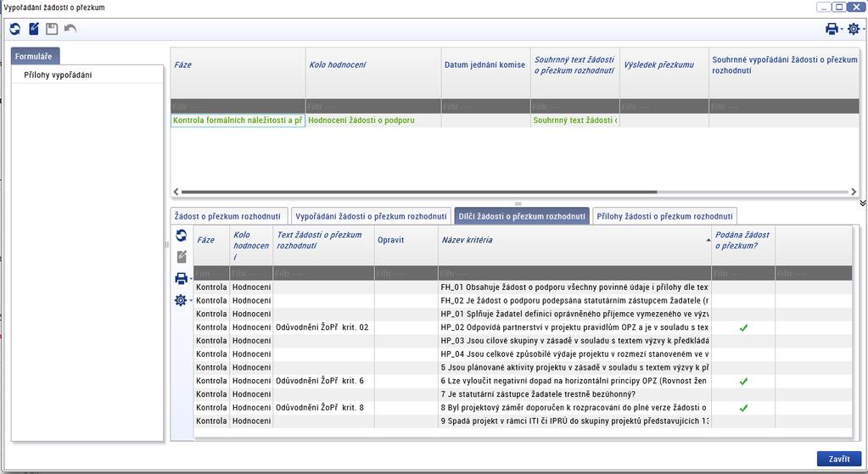Select row FH_01 Obsahuje žádost o podporu

[523, 287]
